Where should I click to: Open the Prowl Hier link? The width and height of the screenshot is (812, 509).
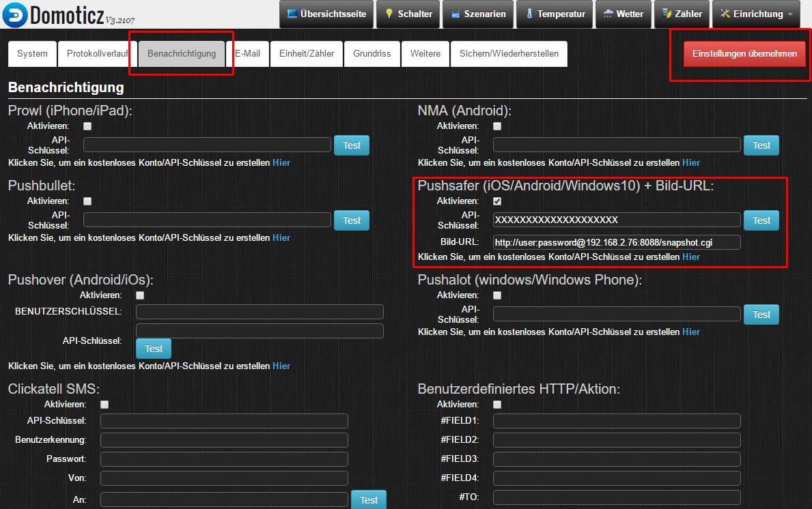(x=281, y=162)
